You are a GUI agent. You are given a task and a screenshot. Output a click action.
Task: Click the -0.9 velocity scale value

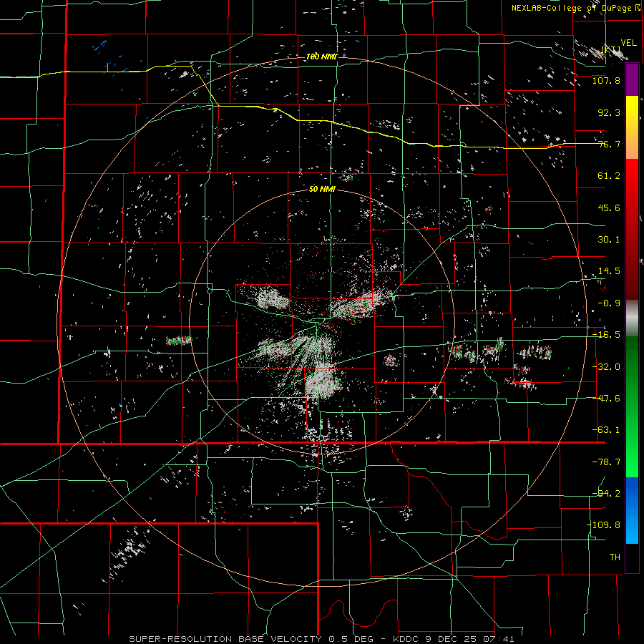pyautogui.click(x=609, y=303)
